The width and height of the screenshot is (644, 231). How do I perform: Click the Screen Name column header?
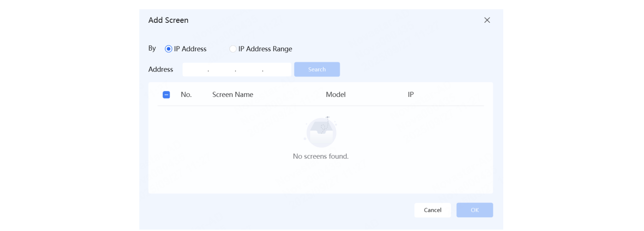(x=233, y=94)
